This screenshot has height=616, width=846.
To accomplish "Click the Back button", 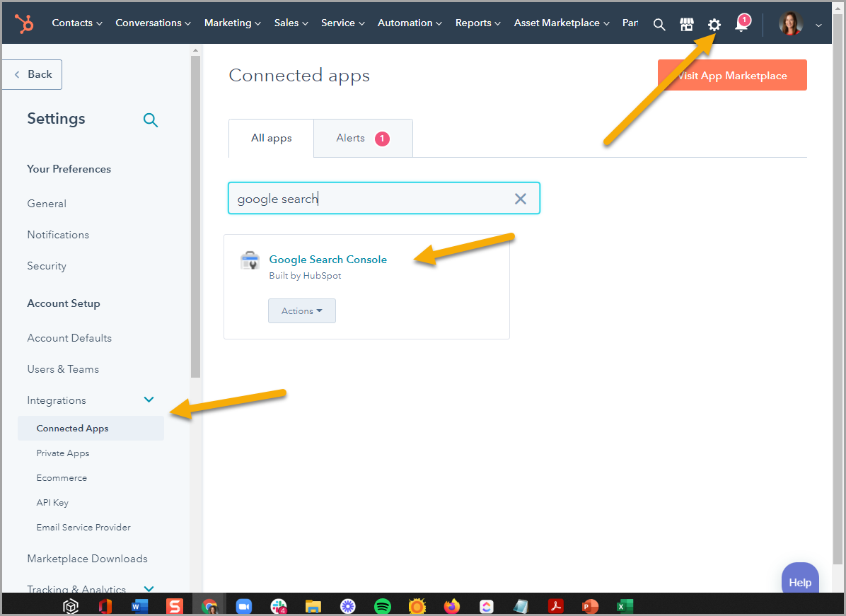I will 33,74.
